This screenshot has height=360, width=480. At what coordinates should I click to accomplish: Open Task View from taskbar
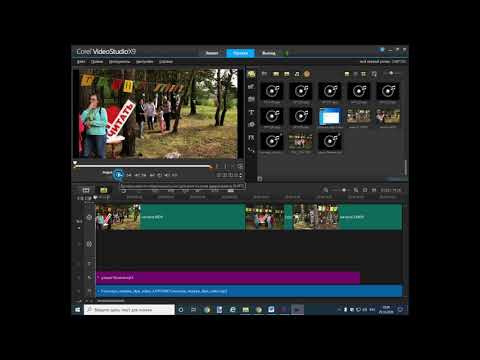tap(193, 310)
